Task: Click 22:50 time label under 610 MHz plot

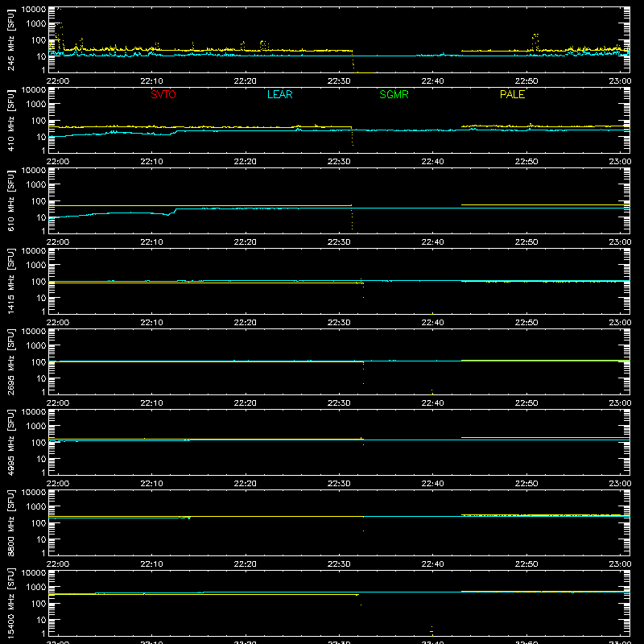Action: (x=526, y=242)
